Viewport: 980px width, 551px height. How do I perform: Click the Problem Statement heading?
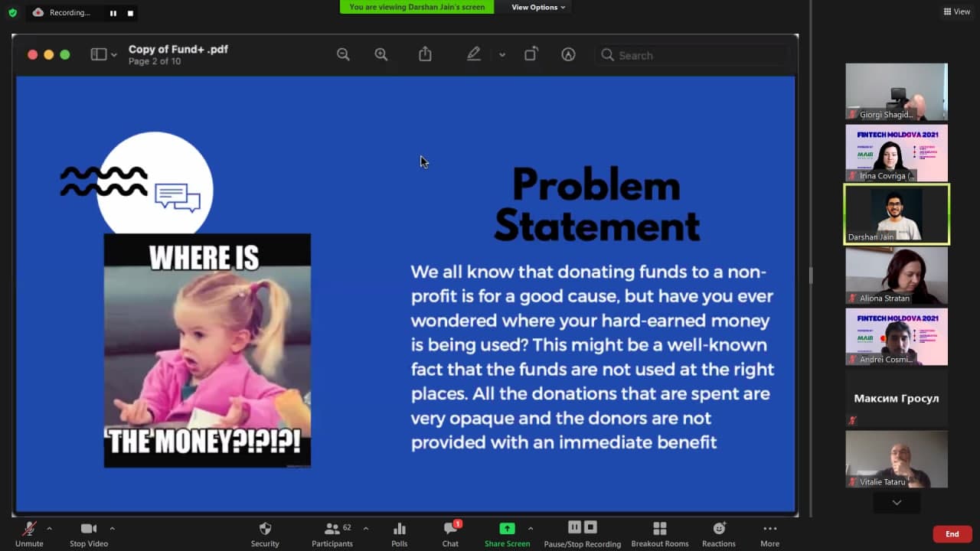(597, 205)
